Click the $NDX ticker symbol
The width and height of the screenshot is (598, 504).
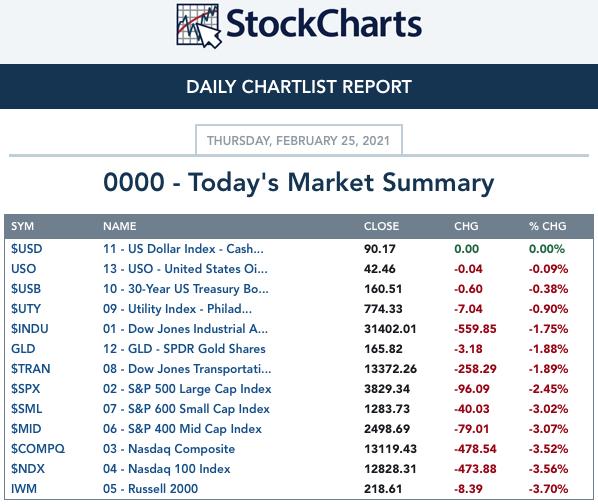pyautogui.click(x=27, y=469)
